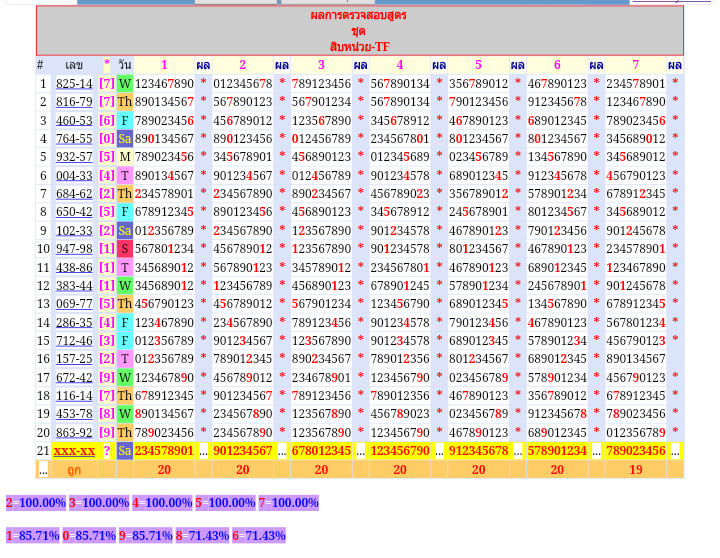Click the red S day cell
Viewport: 720px width, 558px height.
coord(124,249)
